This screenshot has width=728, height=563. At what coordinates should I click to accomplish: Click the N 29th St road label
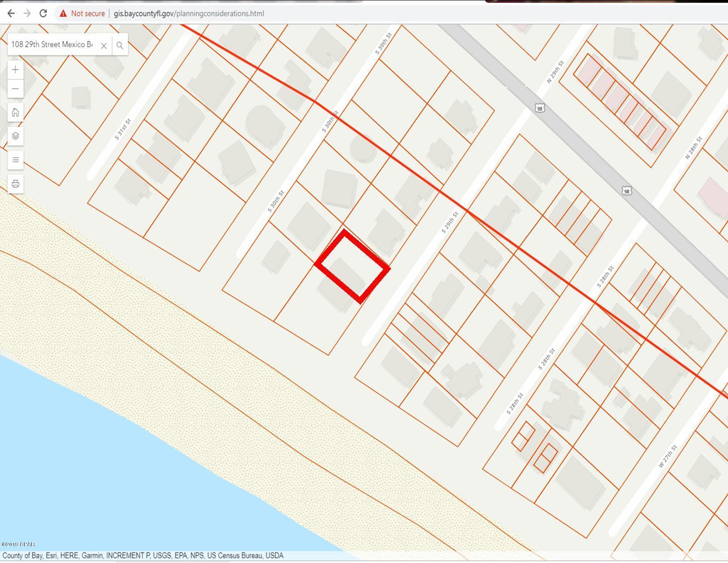(555, 72)
